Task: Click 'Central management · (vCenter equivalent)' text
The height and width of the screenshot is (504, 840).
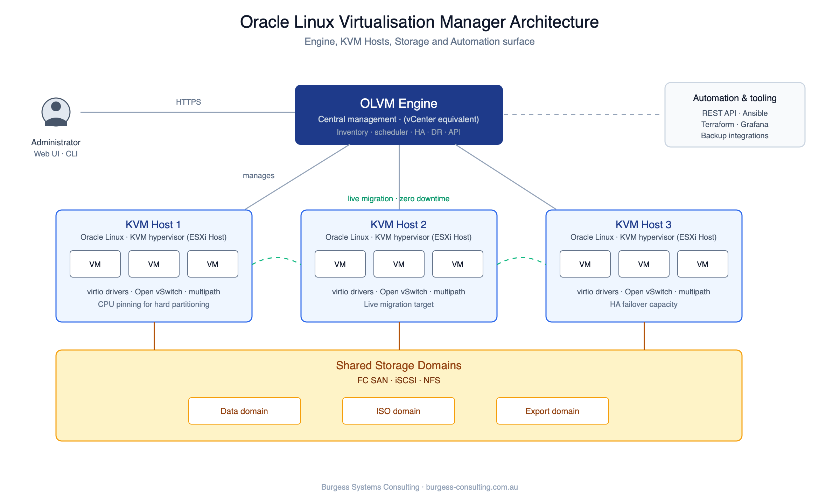Action: tap(399, 119)
